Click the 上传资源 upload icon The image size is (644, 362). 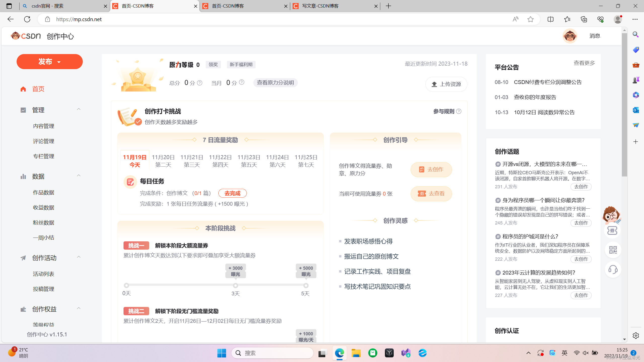point(434,84)
